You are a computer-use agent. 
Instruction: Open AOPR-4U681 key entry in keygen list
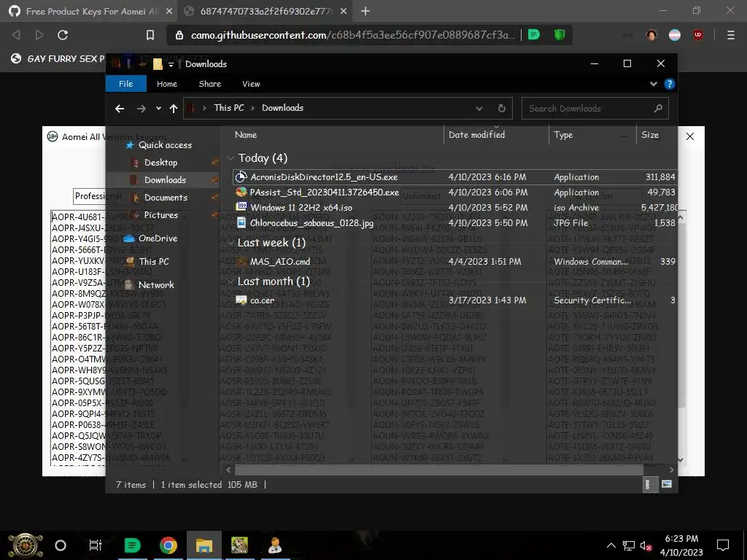(77, 217)
